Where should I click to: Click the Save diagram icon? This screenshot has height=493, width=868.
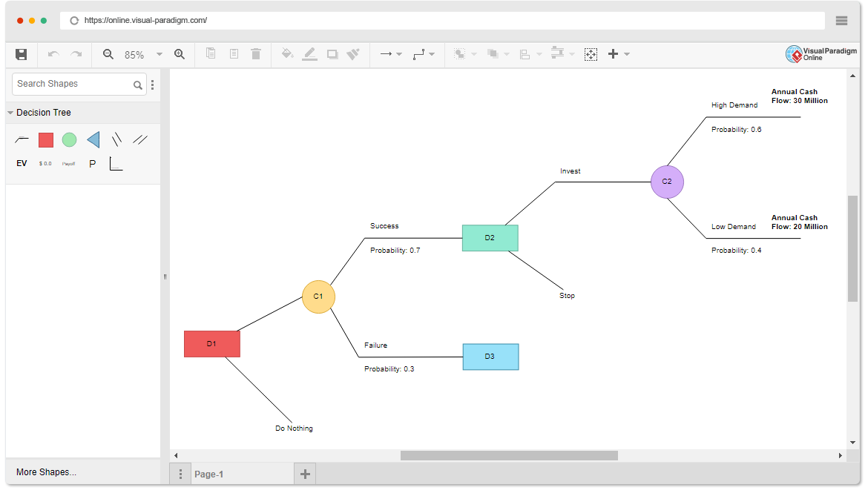tap(21, 54)
